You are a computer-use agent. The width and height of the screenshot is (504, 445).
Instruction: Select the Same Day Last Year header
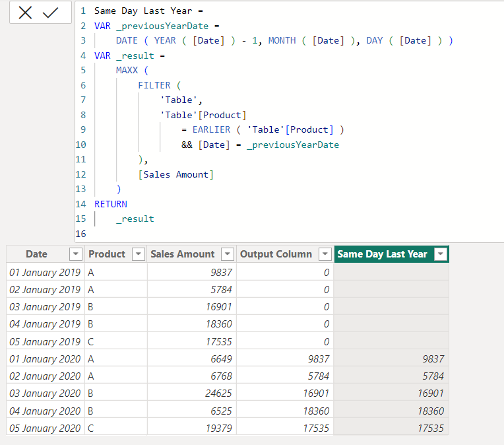[x=382, y=254]
